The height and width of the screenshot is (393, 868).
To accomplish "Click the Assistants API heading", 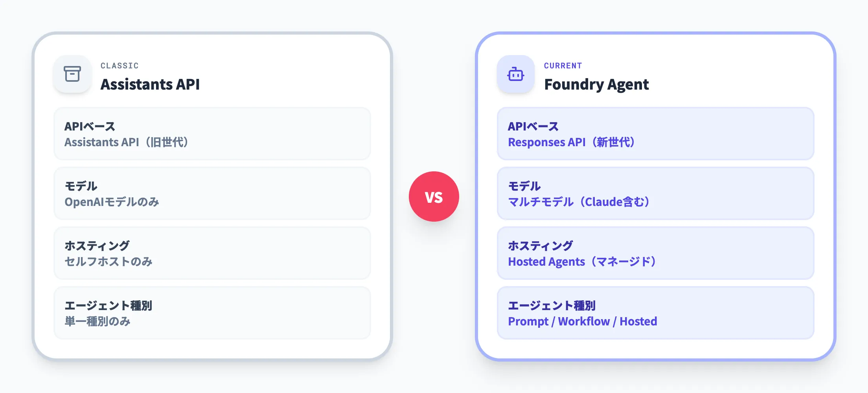I will [150, 84].
